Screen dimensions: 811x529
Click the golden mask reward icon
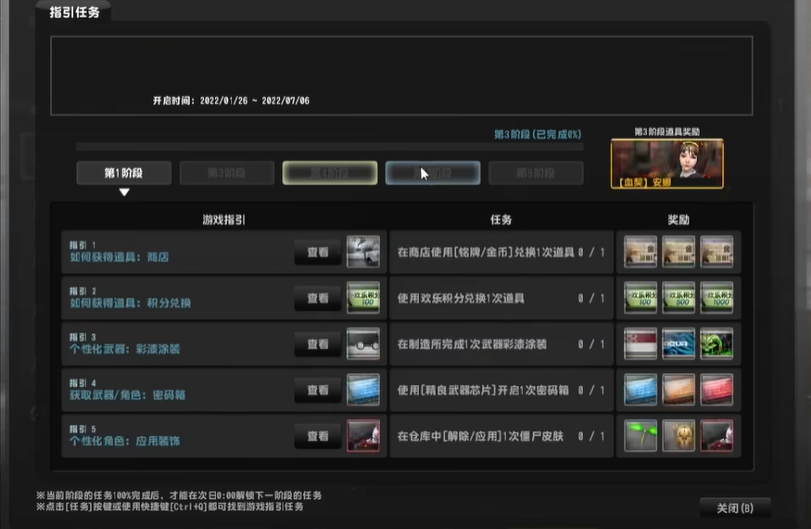tap(679, 436)
